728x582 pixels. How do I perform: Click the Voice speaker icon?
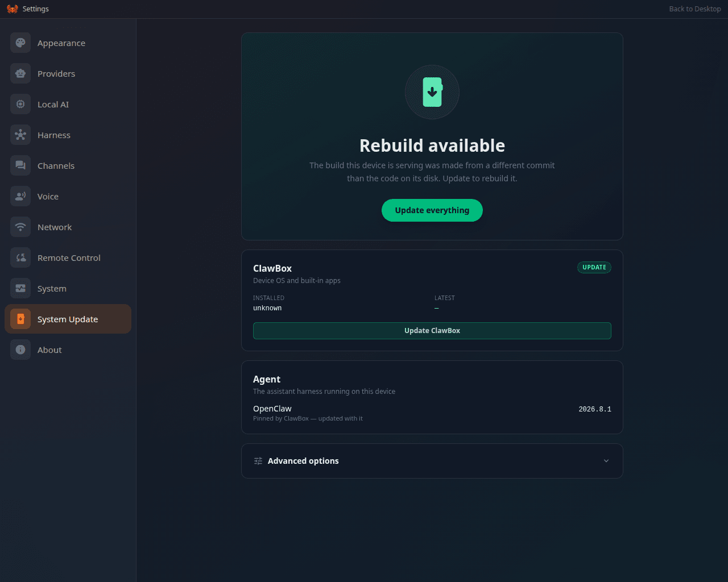(20, 196)
